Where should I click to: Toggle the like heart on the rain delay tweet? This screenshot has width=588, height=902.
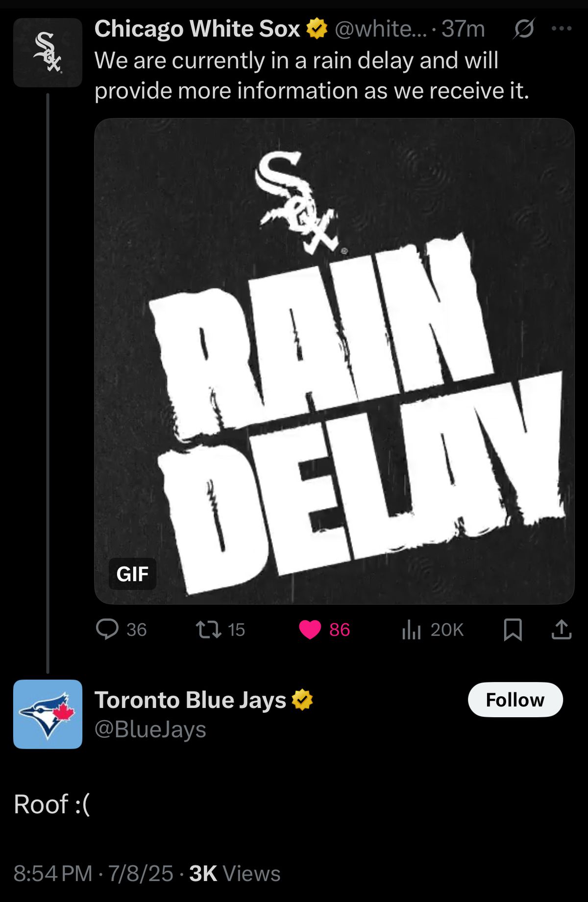pyautogui.click(x=310, y=631)
